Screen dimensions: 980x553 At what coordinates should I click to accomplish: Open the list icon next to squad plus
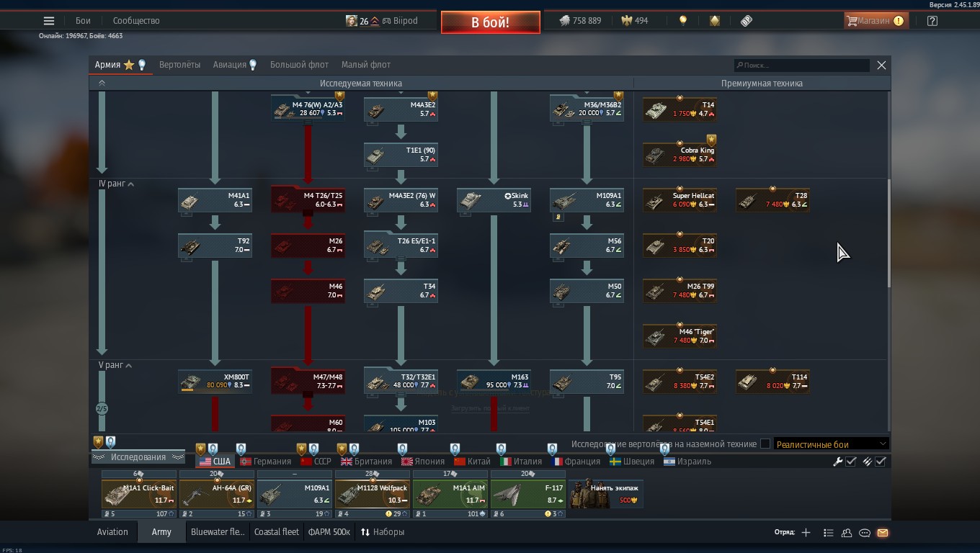(828, 533)
